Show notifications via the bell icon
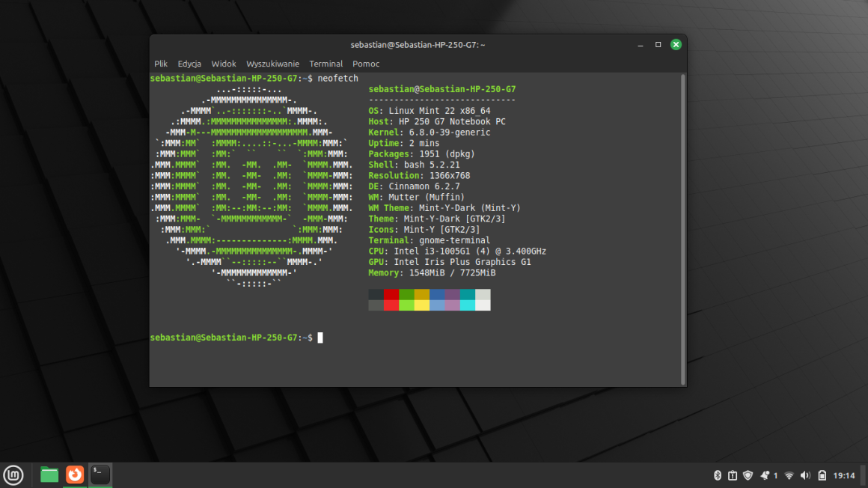 tap(765, 475)
